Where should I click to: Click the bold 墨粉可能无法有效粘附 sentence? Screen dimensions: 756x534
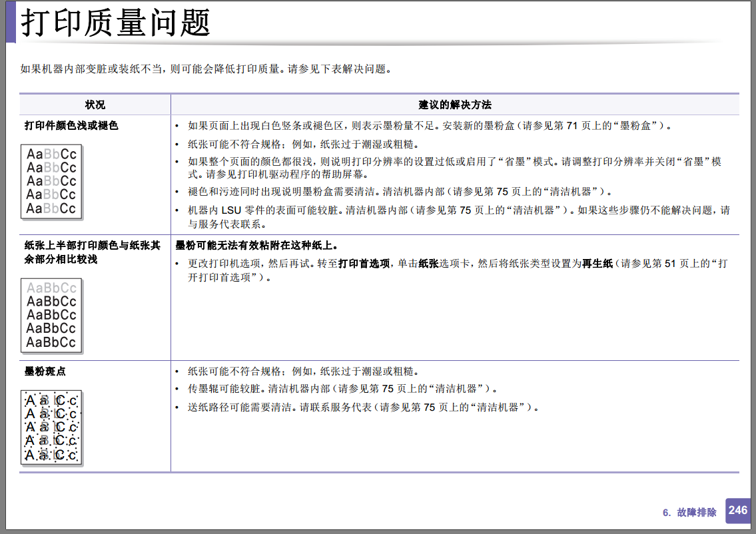[256, 245]
